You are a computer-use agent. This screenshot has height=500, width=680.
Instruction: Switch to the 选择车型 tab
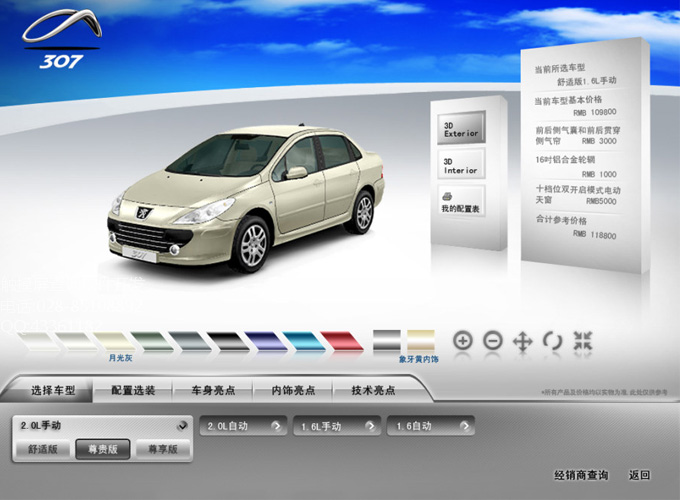pyautogui.click(x=53, y=390)
